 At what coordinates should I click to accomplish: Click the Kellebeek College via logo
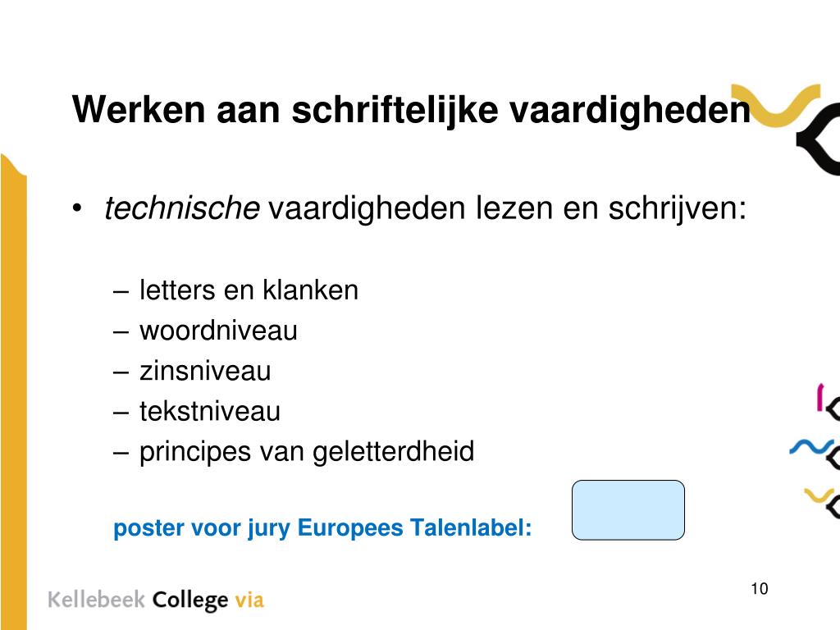(156, 600)
